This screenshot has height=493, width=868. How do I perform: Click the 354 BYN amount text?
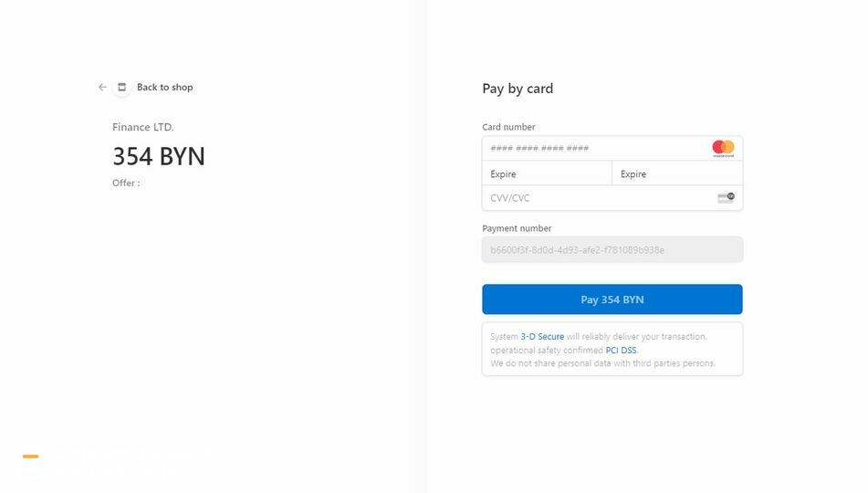click(x=159, y=157)
